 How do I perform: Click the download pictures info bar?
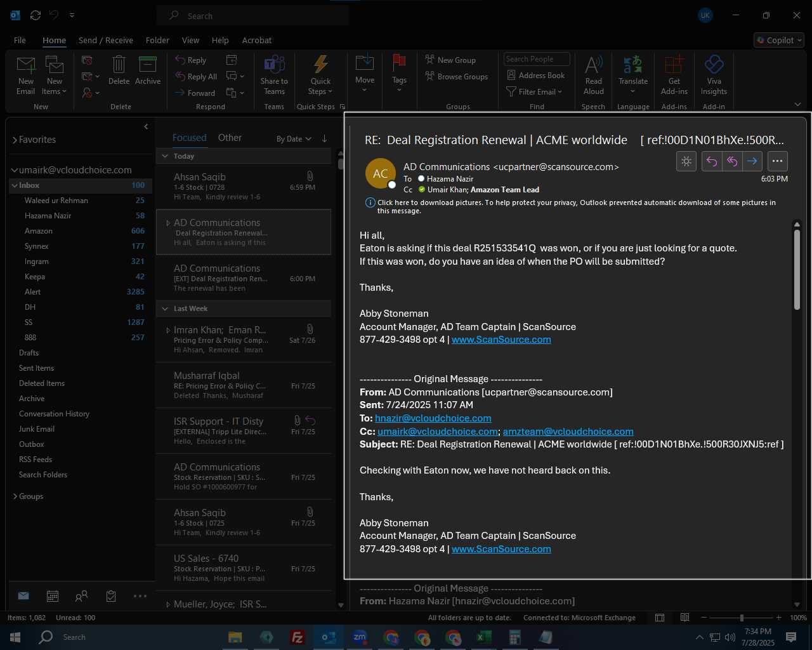coord(571,206)
